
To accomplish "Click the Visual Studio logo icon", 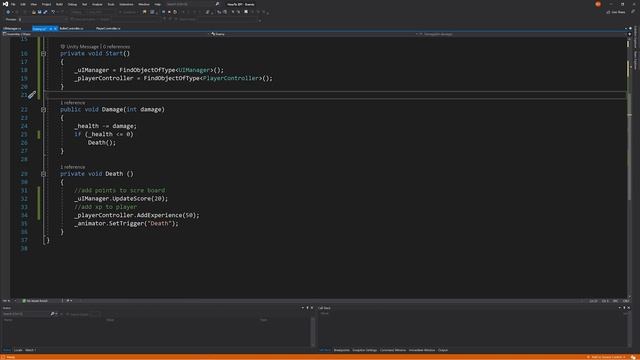I will (5, 4).
